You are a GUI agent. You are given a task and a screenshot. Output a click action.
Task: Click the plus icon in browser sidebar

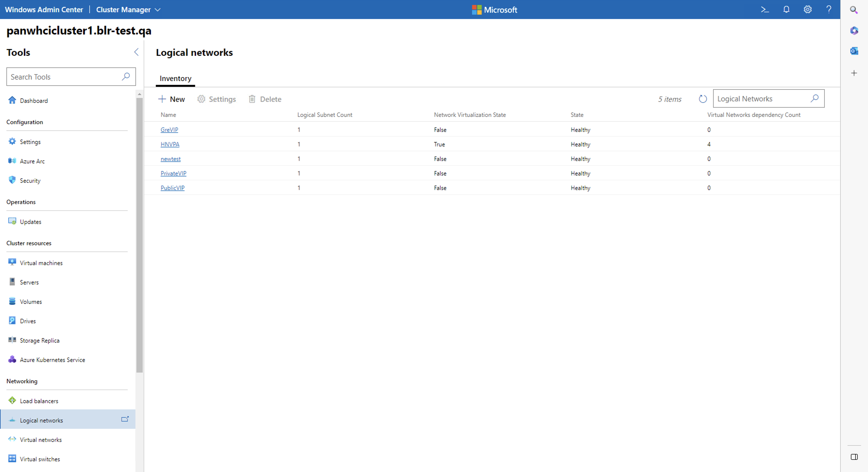click(854, 73)
